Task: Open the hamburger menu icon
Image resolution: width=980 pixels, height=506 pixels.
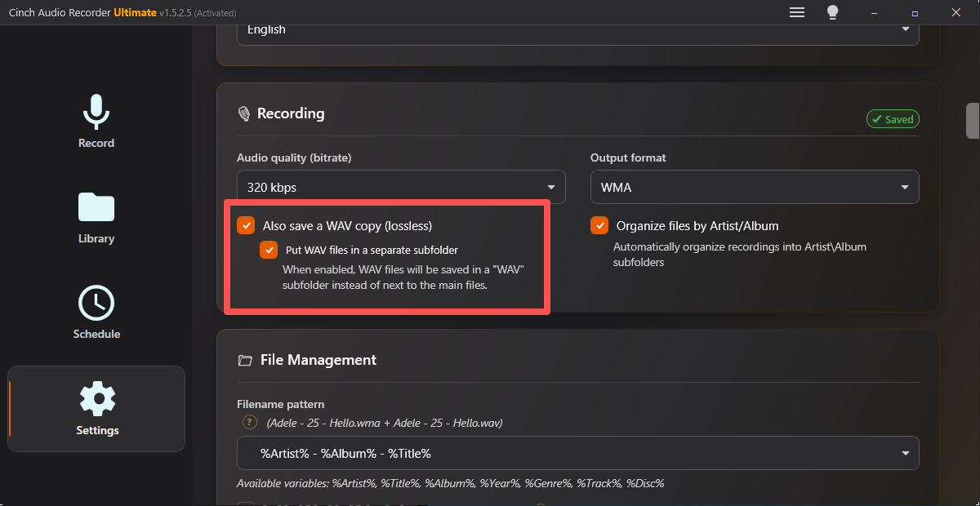Action: coord(797,12)
